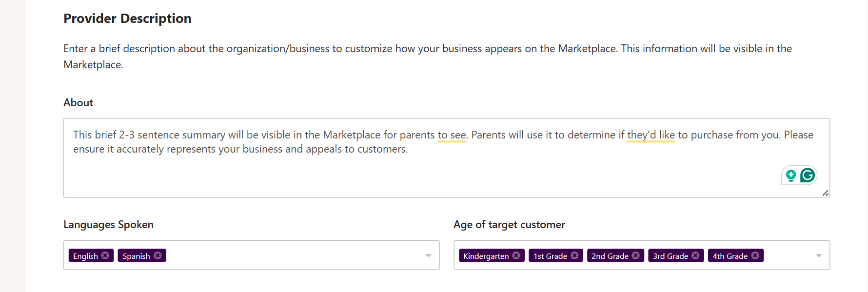Viewport: 868px width, 292px height.
Task: Remove the Spanish language tag
Action: (158, 255)
